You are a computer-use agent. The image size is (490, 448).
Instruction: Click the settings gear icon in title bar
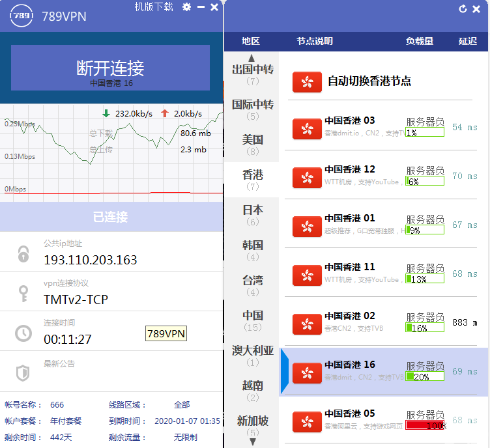187,7
